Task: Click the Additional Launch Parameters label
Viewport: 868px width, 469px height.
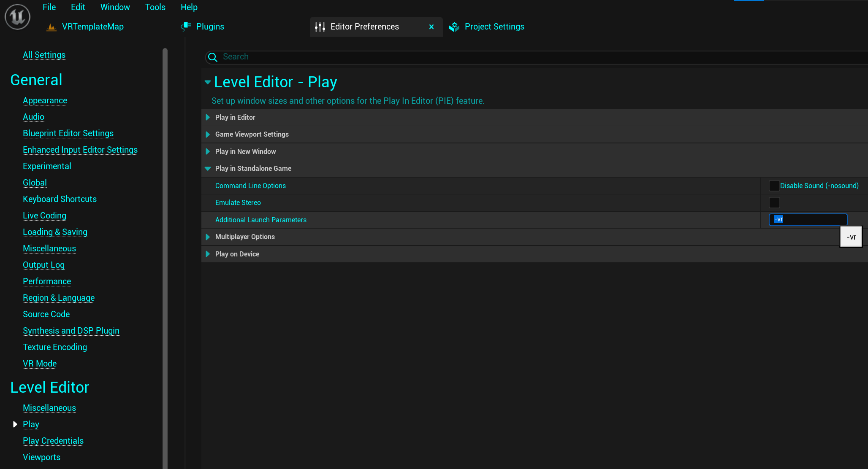Action: 261,220
